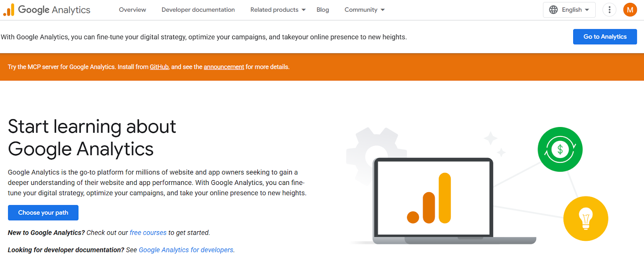Open the 'free courses' link
This screenshot has height=275, width=644.
point(148,233)
